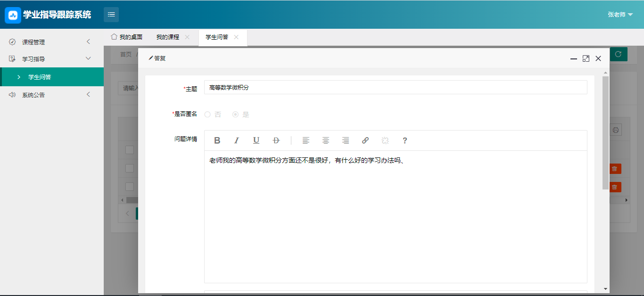The image size is (644, 296).
Task: Tick the table header checkbox
Action: [129, 150]
